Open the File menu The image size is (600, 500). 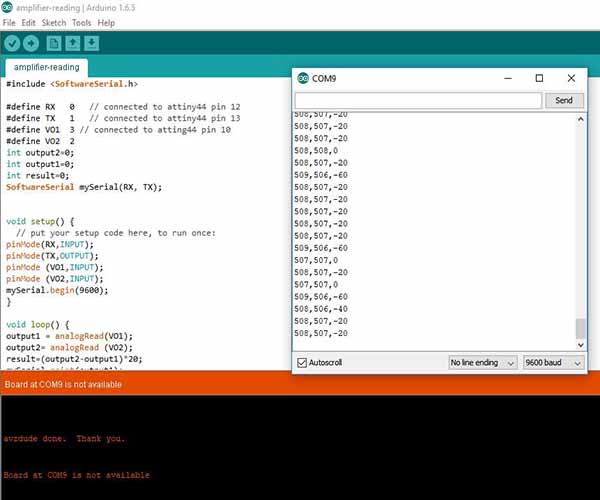[9, 23]
